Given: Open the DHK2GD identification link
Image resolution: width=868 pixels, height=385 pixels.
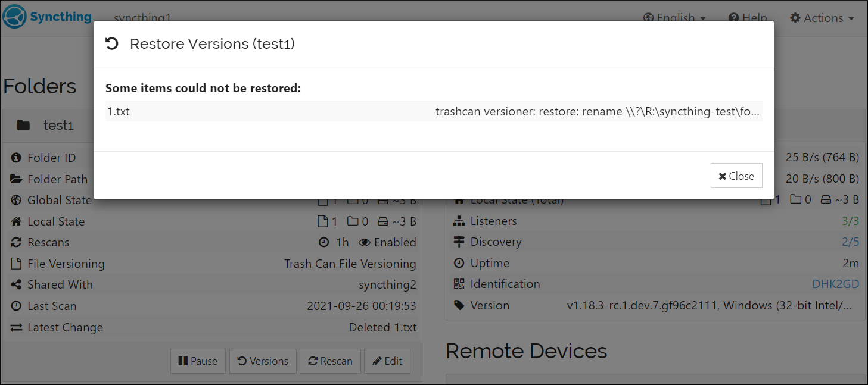Looking at the screenshot, I should pyautogui.click(x=835, y=284).
